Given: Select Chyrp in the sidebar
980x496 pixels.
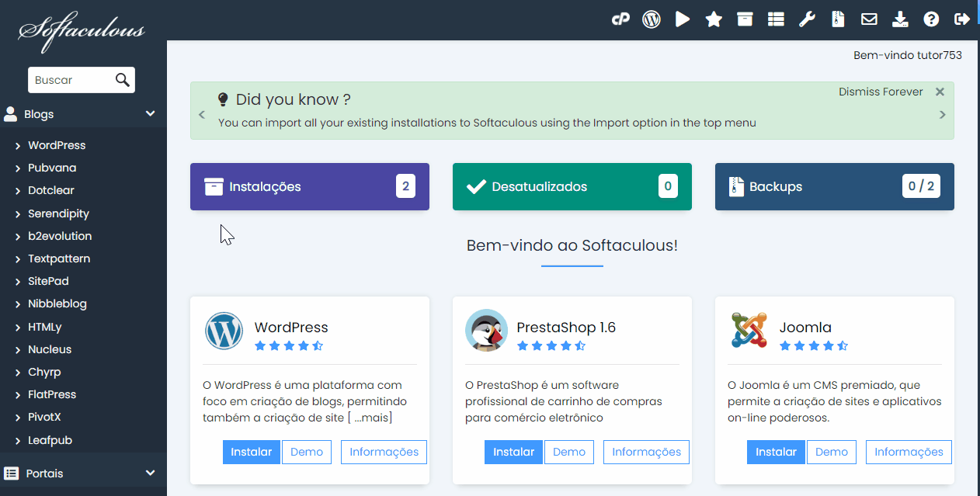Looking at the screenshot, I should (44, 372).
